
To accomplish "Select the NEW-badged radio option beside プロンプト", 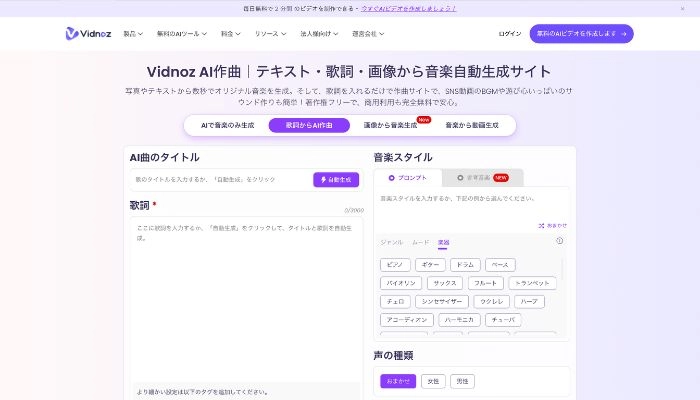I will click(x=483, y=178).
